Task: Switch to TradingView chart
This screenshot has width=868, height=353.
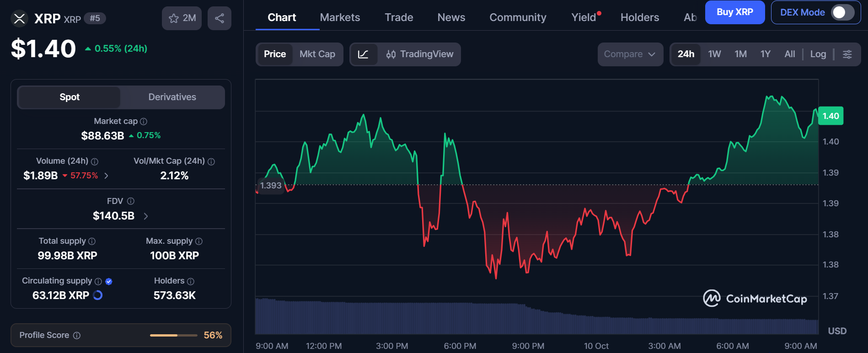Action: [x=420, y=54]
